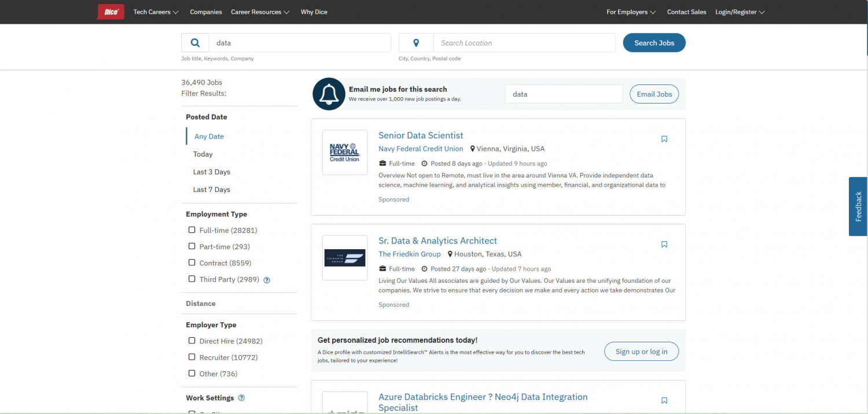Click the Navy Federal Credit Union logo

[x=345, y=152]
